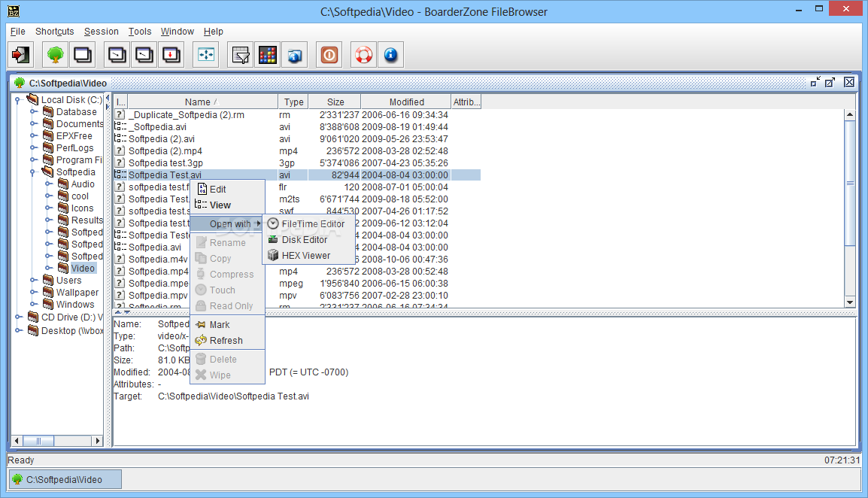Click the stacked windows toolbar icon
This screenshot has width=868, height=498.
point(83,55)
